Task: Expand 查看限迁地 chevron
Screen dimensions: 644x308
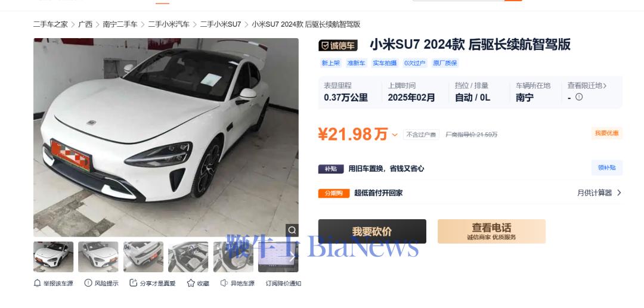Action: (605, 86)
